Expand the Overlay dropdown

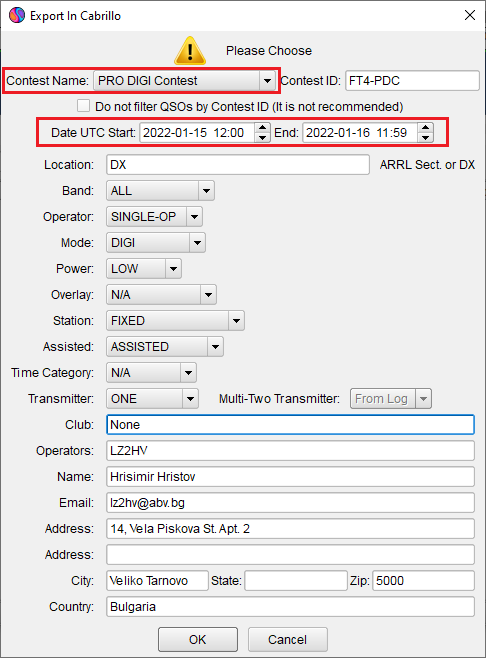[x=208, y=295]
